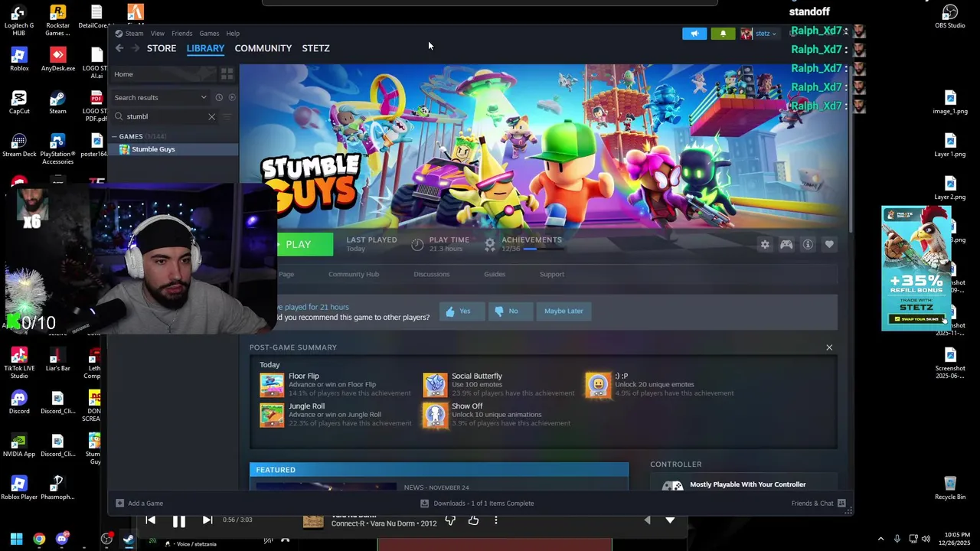This screenshot has width=980, height=551.
Task: Open Discord from the taskbar
Action: 62,539
